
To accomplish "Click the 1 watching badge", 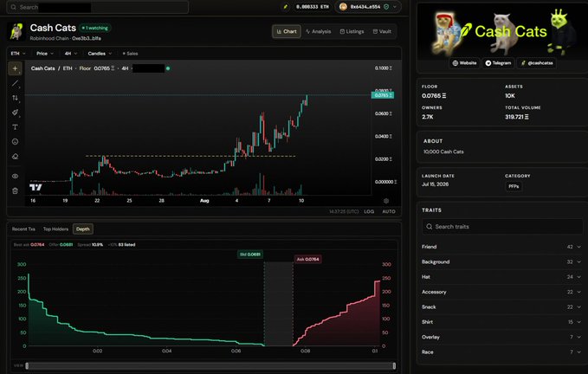I will tap(95, 28).
